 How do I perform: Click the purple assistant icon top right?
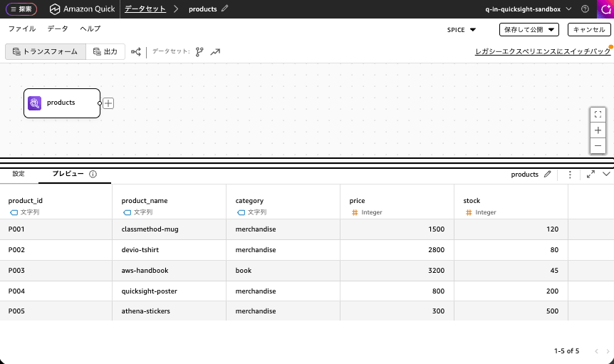point(605,9)
